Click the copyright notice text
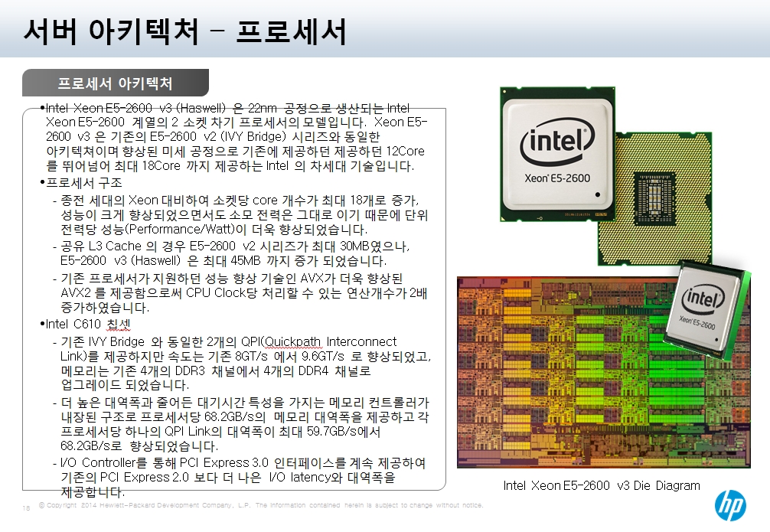The image size is (770, 532). [x=261, y=505]
